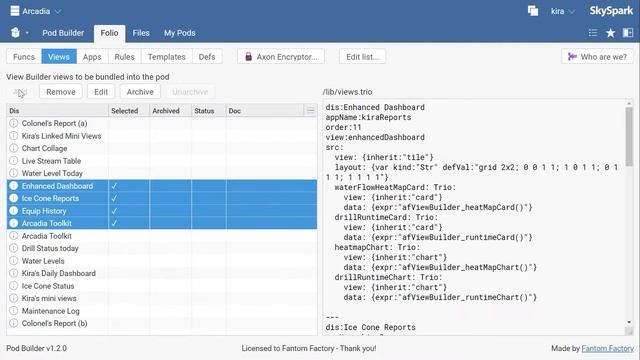Click info icon for Equip History

click(x=13, y=211)
